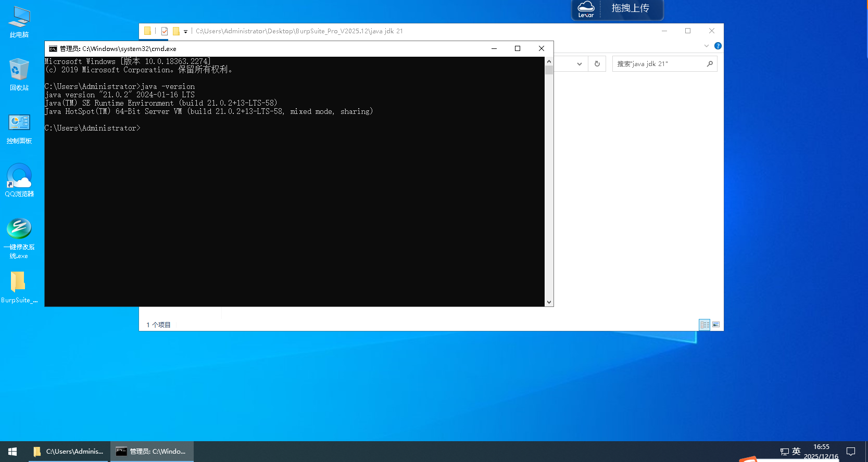Open the 此电脑 desktop icon
Image resolution: width=868 pixels, height=462 pixels.
point(19,22)
